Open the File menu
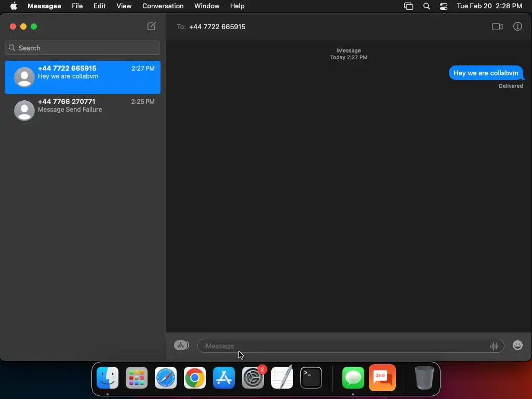Viewport: 532px width, 399px height. (x=77, y=6)
